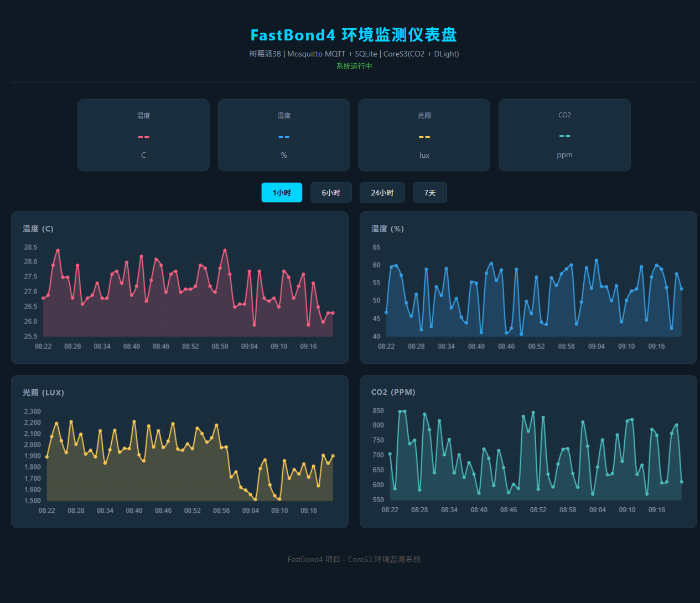Click the 850 label on CO2 axis
700x603 pixels.
coord(378,411)
